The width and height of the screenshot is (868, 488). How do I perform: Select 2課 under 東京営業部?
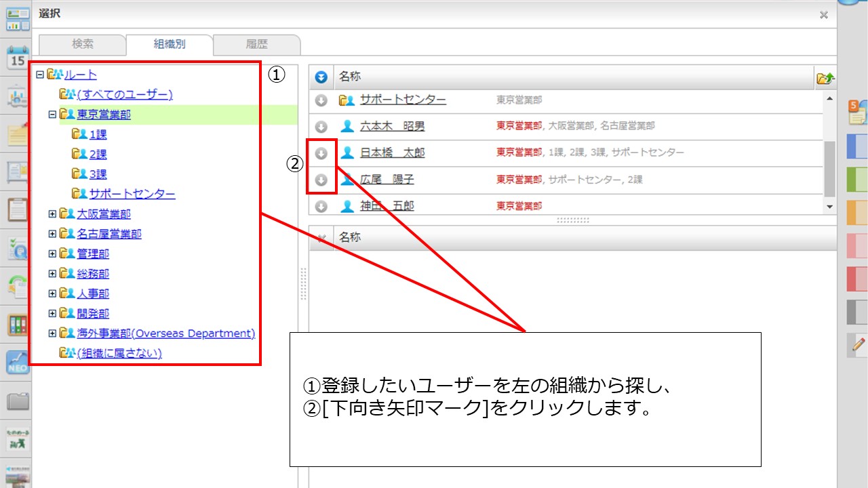[98, 155]
